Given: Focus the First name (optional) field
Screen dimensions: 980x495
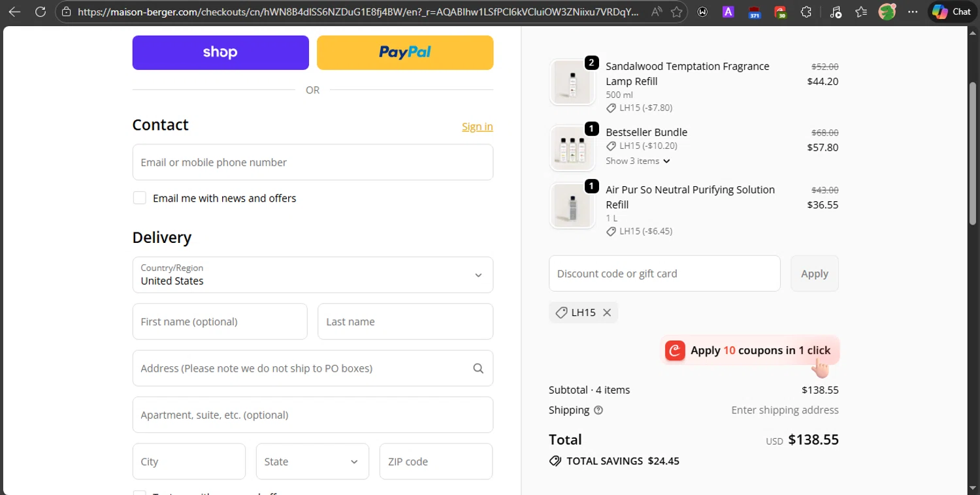Looking at the screenshot, I should pyautogui.click(x=220, y=321).
